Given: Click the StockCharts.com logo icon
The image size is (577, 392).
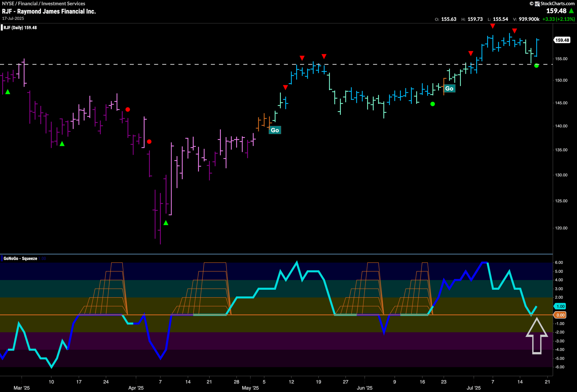Looking at the screenshot, I should [x=537, y=4].
